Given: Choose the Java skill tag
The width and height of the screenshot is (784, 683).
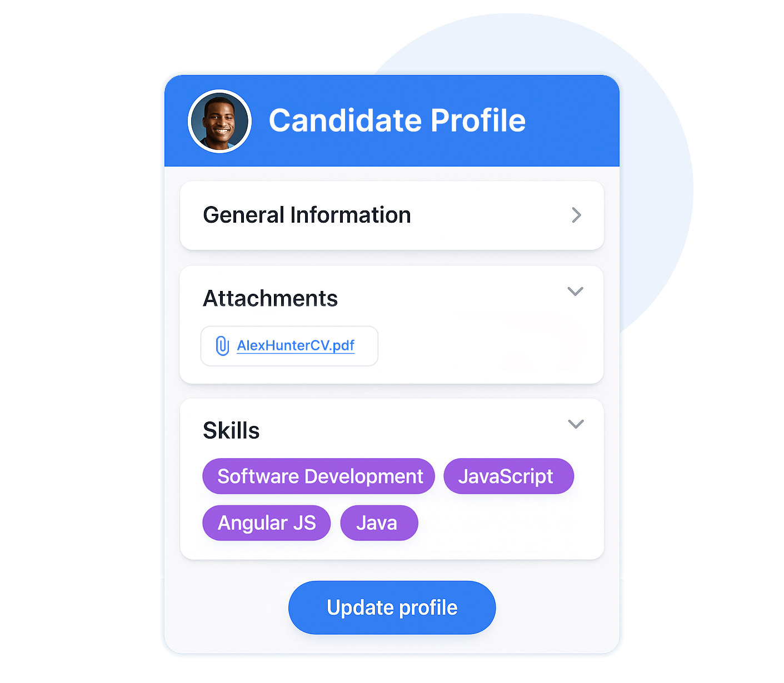Looking at the screenshot, I should (378, 523).
